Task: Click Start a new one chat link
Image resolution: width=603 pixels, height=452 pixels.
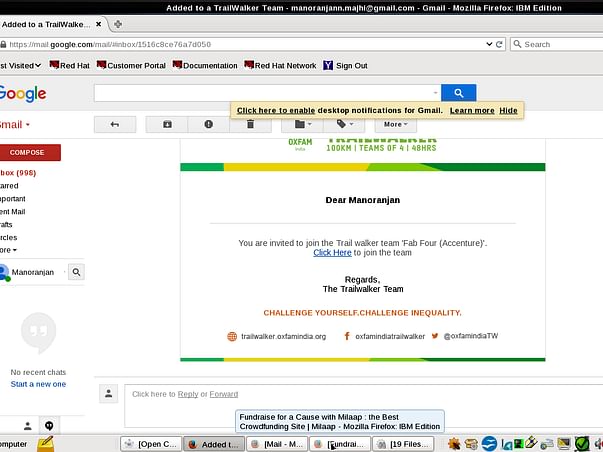Action: click(38, 384)
